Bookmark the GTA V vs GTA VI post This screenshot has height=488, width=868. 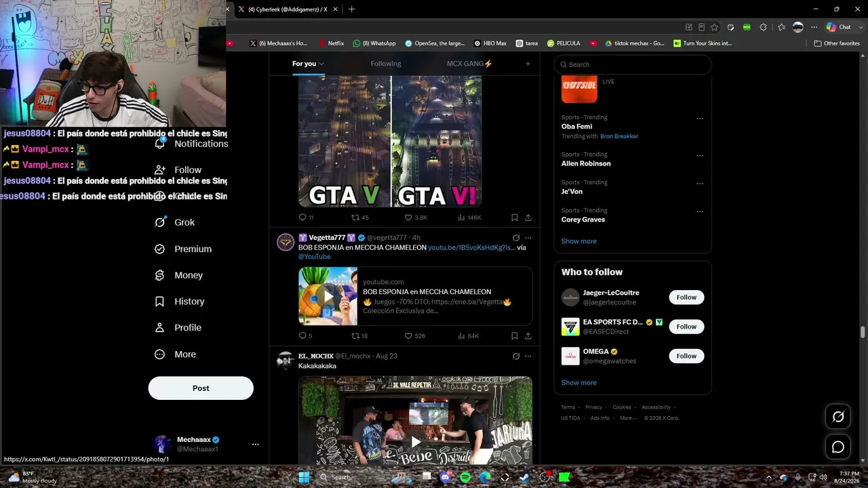[x=514, y=218]
